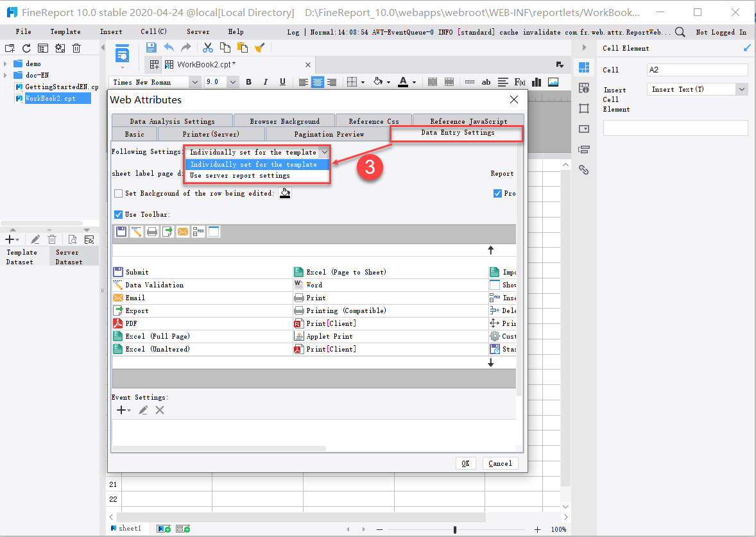The image size is (756, 537).
Task: Open the Template menu
Action: coord(65,31)
